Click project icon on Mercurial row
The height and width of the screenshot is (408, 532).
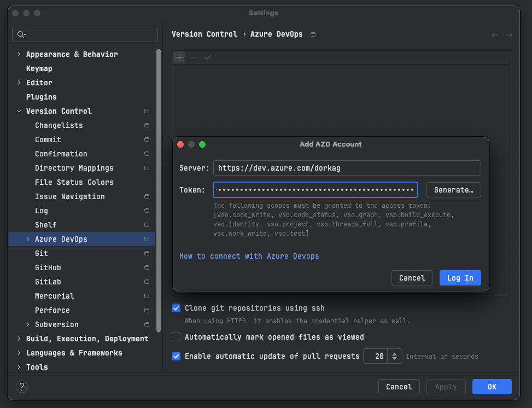pyautogui.click(x=147, y=296)
